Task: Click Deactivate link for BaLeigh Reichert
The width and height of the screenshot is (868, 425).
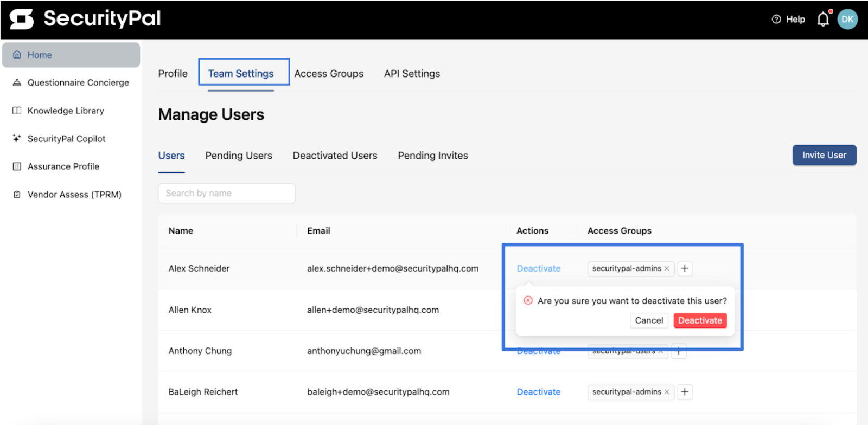Action: 539,392
